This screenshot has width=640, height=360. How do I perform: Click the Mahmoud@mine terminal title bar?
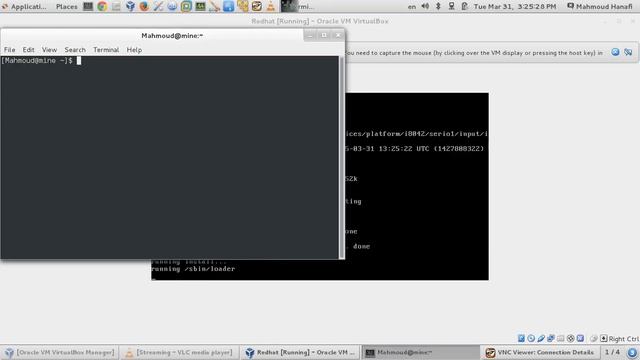(172, 36)
